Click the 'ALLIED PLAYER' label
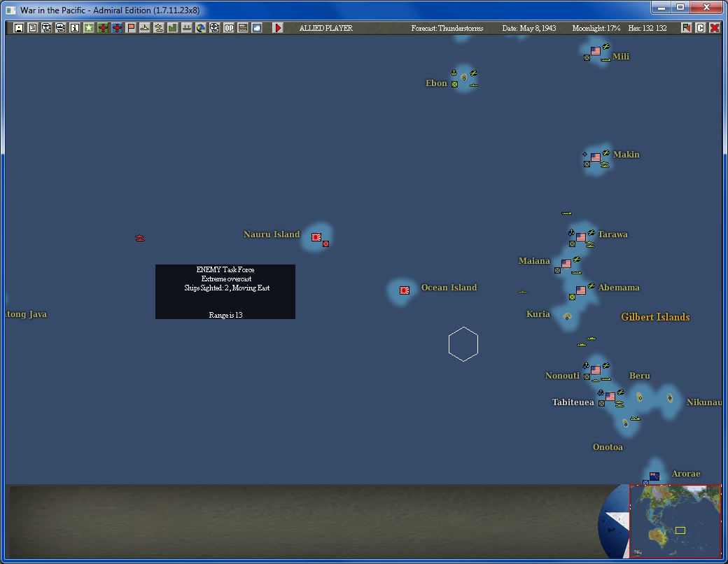 [326, 28]
